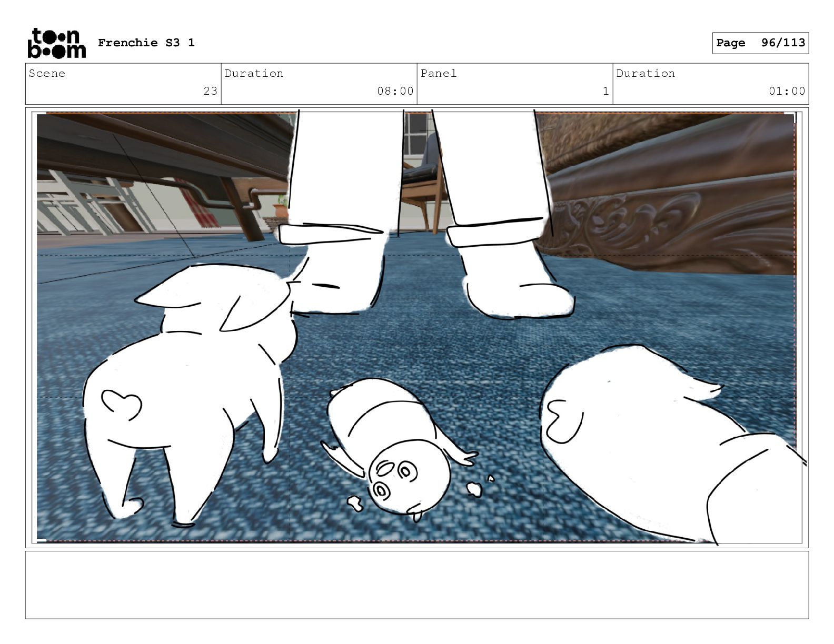Select the panel number value 1
This screenshot has height=644, width=834.
606,91
